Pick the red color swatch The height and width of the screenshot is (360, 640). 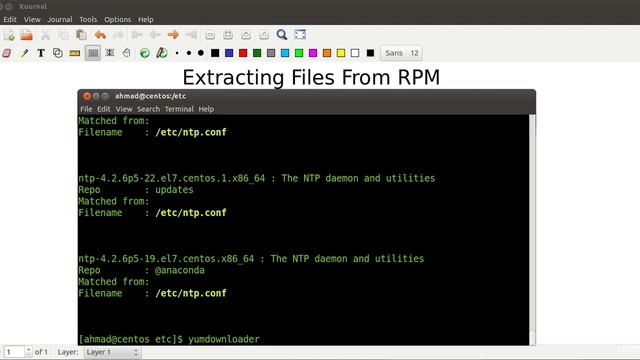pyautogui.click(x=243, y=53)
